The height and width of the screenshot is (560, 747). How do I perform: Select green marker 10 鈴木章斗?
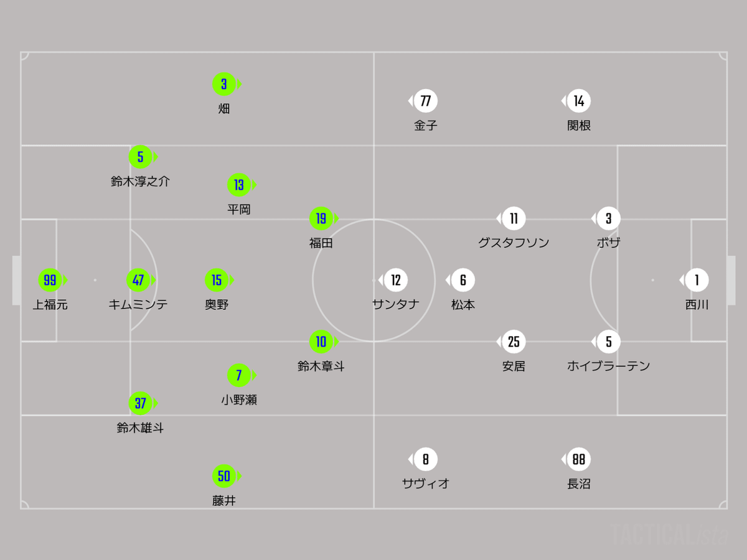click(322, 342)
